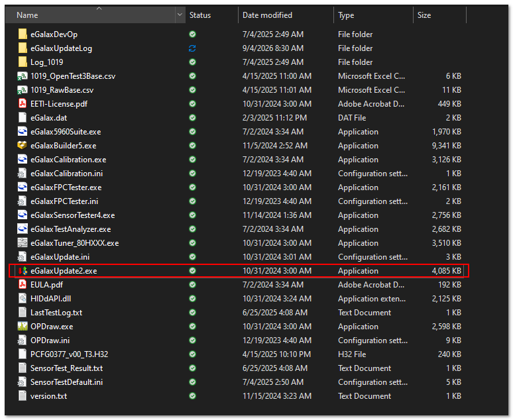Click the SensorTest_Result.txt document icon
This screenshot has width=513, height=420.
click(x=23, y=368)
